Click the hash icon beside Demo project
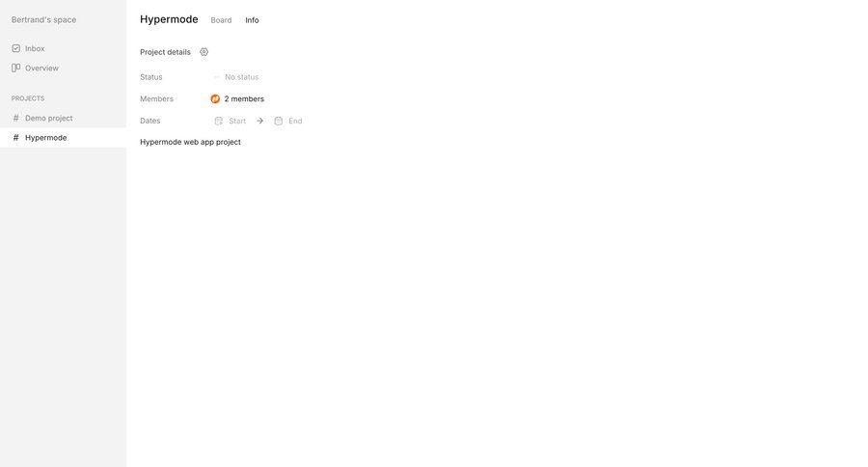 click(16, 118)
